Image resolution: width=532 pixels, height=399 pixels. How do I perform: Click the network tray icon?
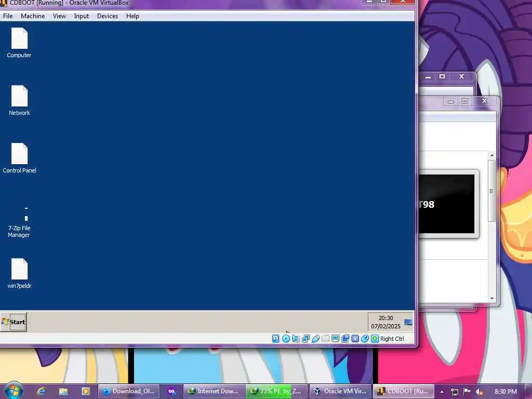(x=455, y=392)
